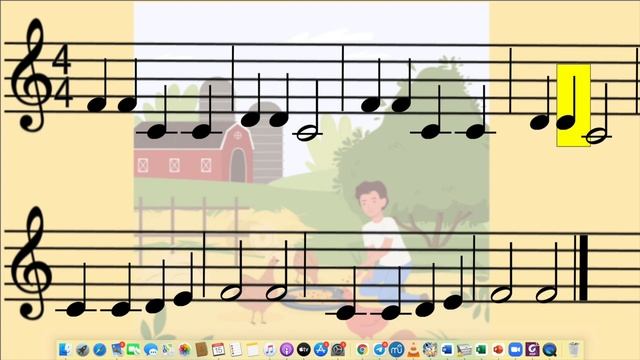
Task: Open Music app icon in dock
Action: [x=269, y=350]
